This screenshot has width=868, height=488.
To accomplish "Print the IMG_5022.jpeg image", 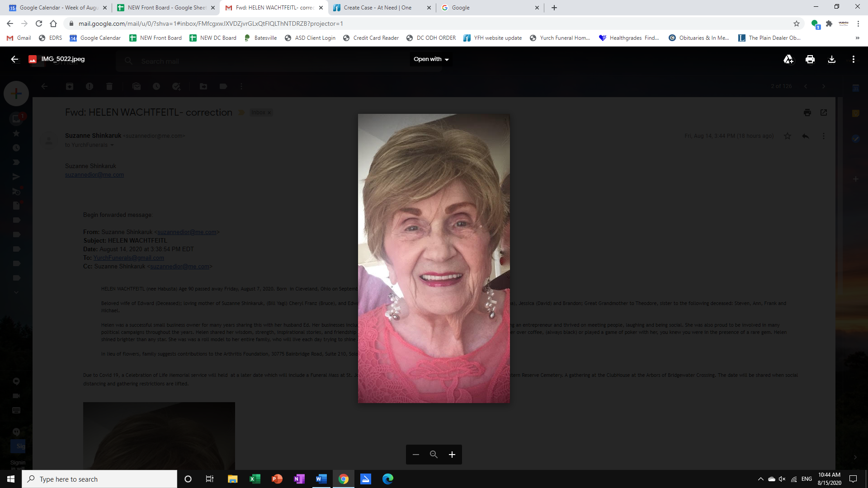I will tap(810, 59).
